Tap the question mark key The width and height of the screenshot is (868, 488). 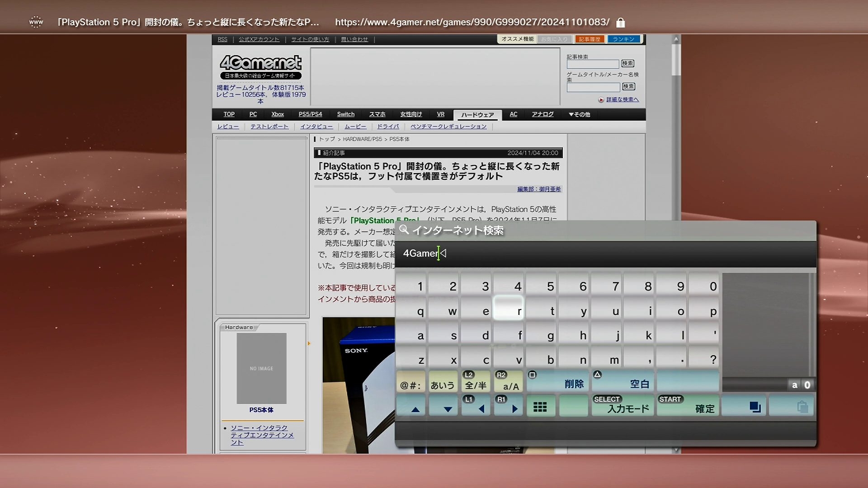click(704, 357)
